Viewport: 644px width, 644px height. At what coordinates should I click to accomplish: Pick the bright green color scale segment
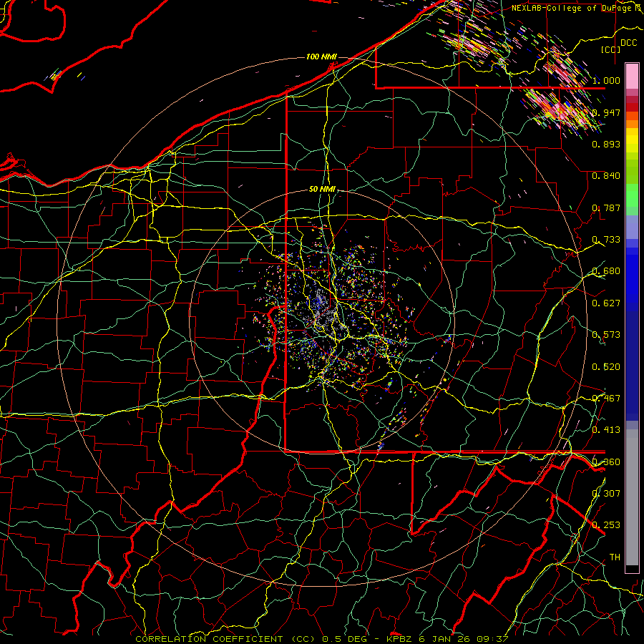click(x=632, y=195)
